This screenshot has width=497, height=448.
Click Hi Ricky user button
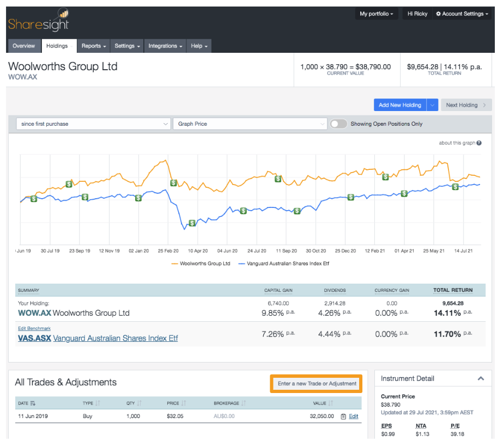[x=417, y=14]
